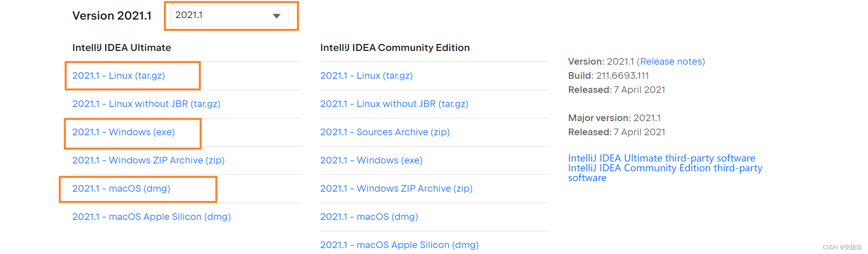Download Ultimate 2021.1 macOS (dmg)
Image resolution: width=868 pixels, height=254 pixels.
(x=121, y=189)
